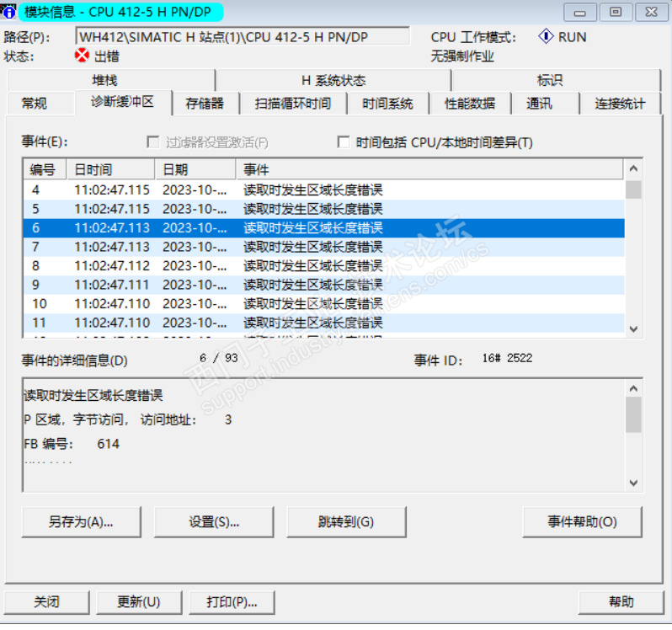Select event row number 11

coord(324,323)
